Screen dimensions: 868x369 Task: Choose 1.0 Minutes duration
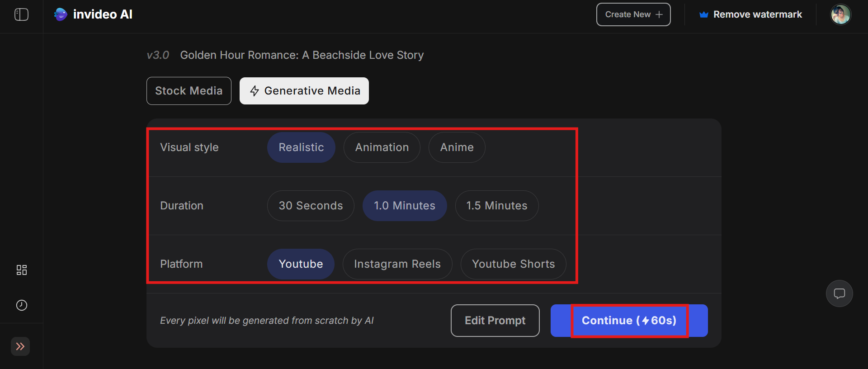pos(405,206)
